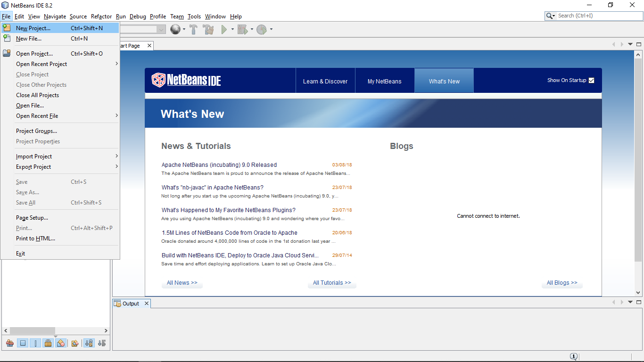644x362 pixels.
Task: Switch to Learn & Discover tab
Action: click(325, 81)
